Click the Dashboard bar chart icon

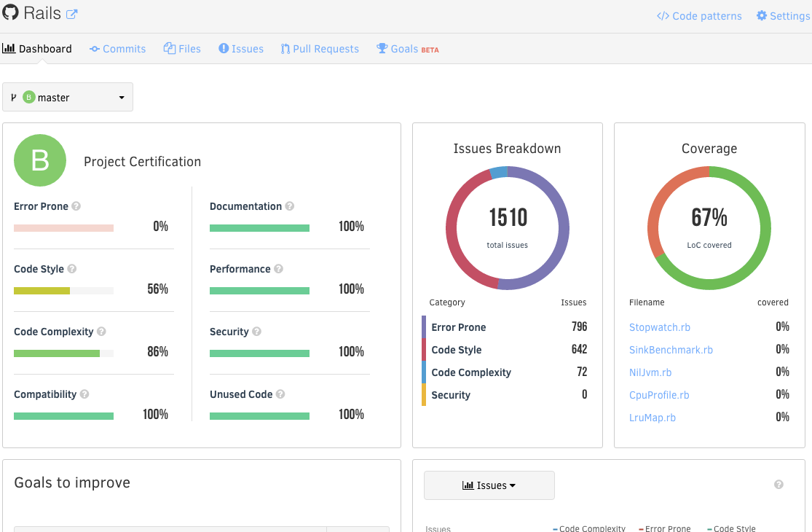click(x=9, y=48)
